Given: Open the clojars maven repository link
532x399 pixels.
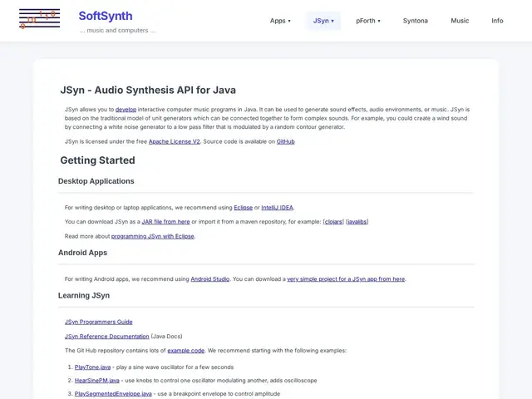Looking at the screenshot, I should click(334, 222).
